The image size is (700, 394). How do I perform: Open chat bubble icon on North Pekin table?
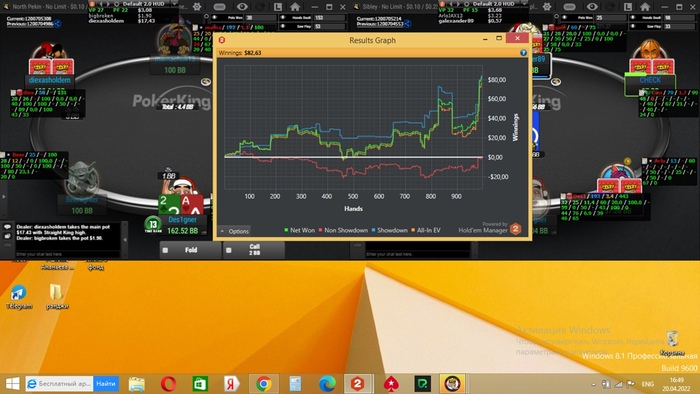click(7, 227)
